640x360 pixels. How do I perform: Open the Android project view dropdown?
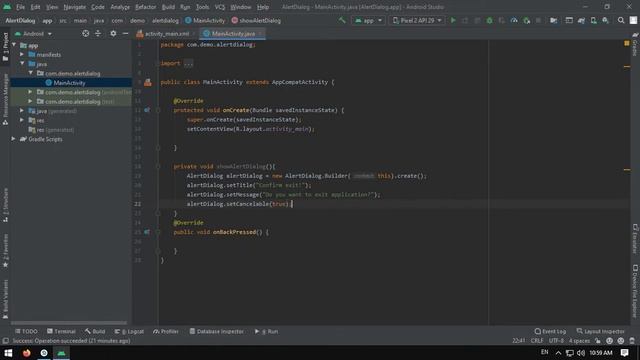[x=33, y=34]
